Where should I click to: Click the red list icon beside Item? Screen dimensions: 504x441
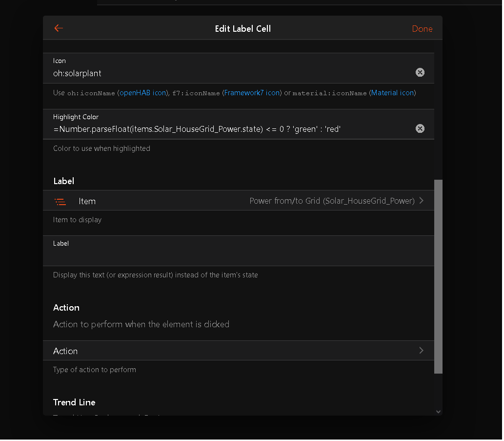click(60, 201)
